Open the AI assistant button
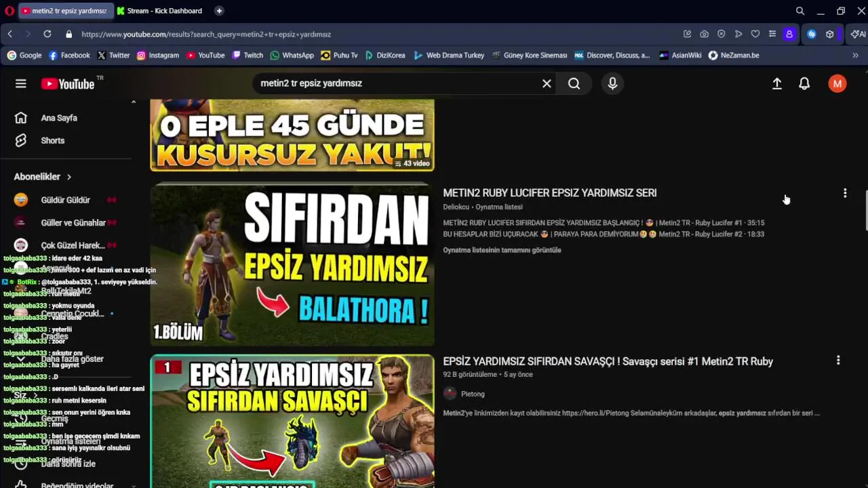Image resolution: width=868 pixels, height=488 pixels. point(859,34)
